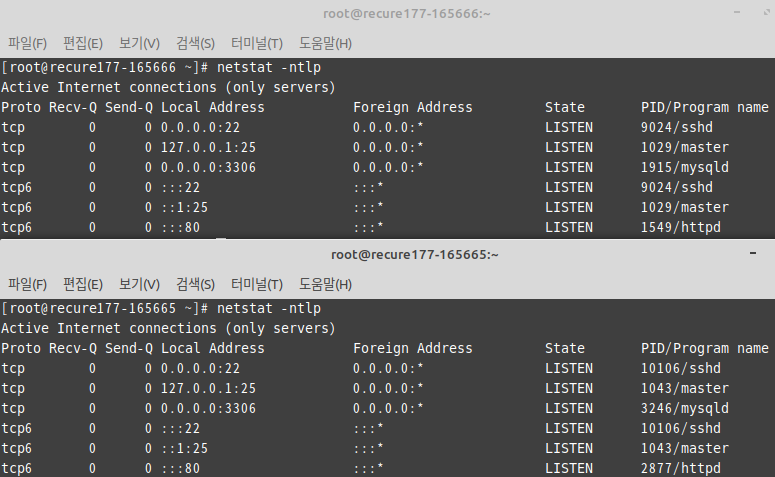Click 'Active Internet connections' line in 165665 terminal
Screen dimensions: 775x477
[x=168, y=328]
